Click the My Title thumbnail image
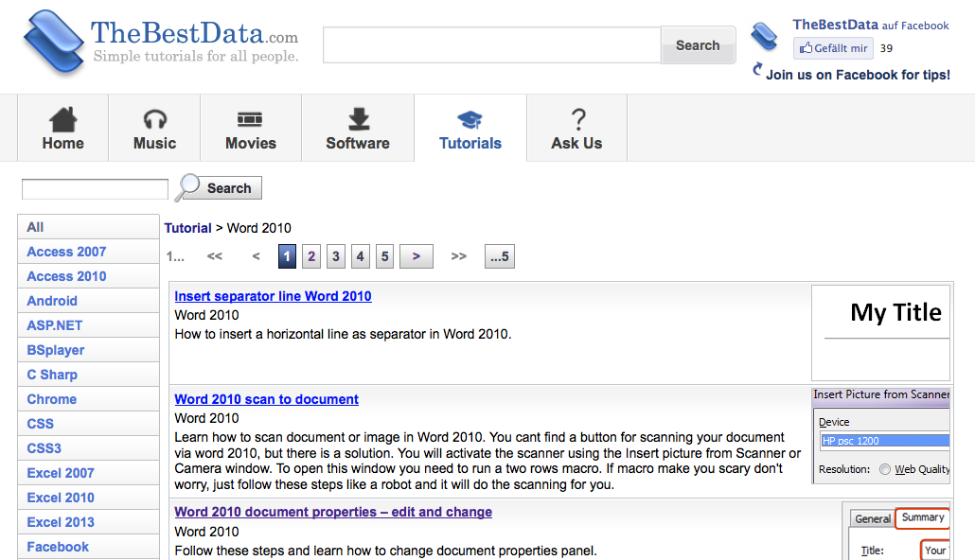 pos(880,333)
